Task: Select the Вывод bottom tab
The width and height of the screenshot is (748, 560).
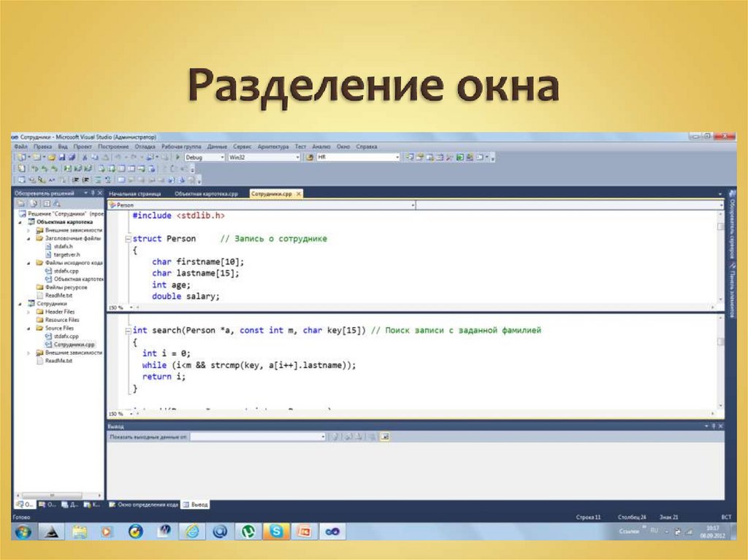Action: tap(196, 505)
